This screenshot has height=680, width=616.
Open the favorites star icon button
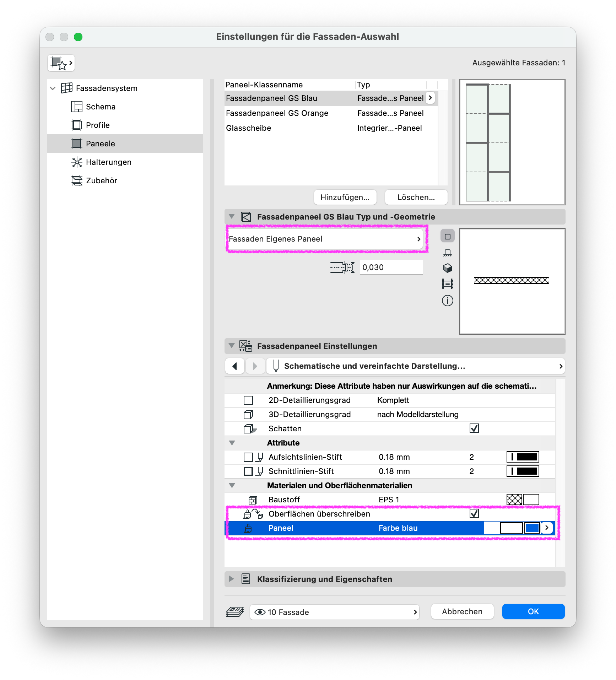[x=61, y=63]
